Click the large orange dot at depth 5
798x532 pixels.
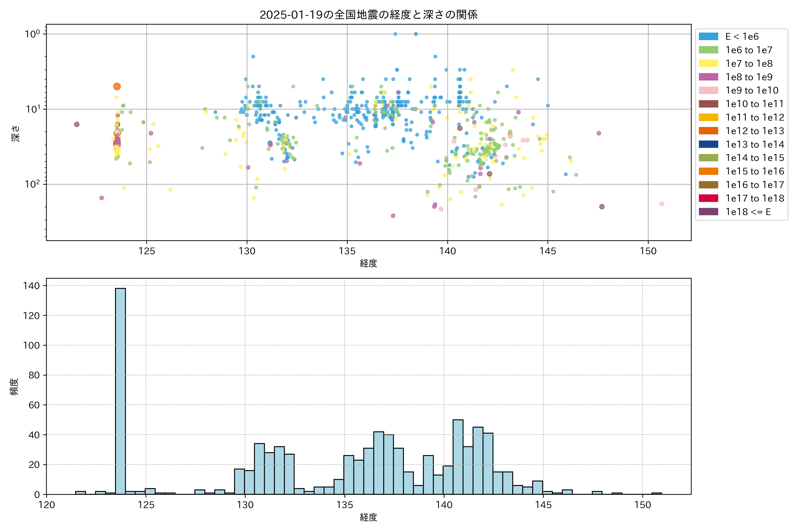coord(117,86)
